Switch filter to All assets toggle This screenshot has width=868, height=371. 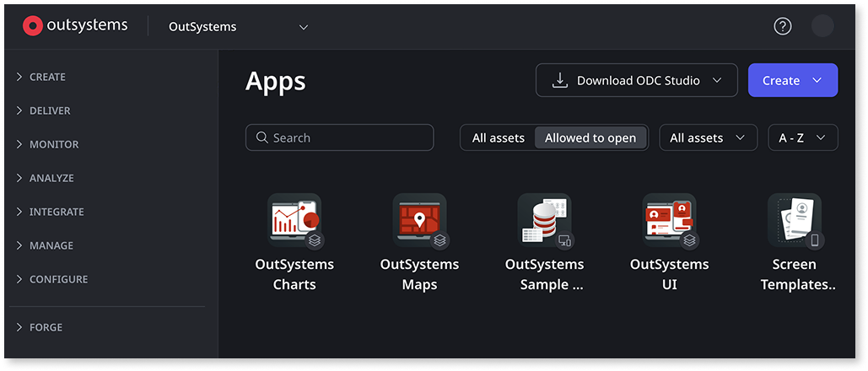coord(498,137)
